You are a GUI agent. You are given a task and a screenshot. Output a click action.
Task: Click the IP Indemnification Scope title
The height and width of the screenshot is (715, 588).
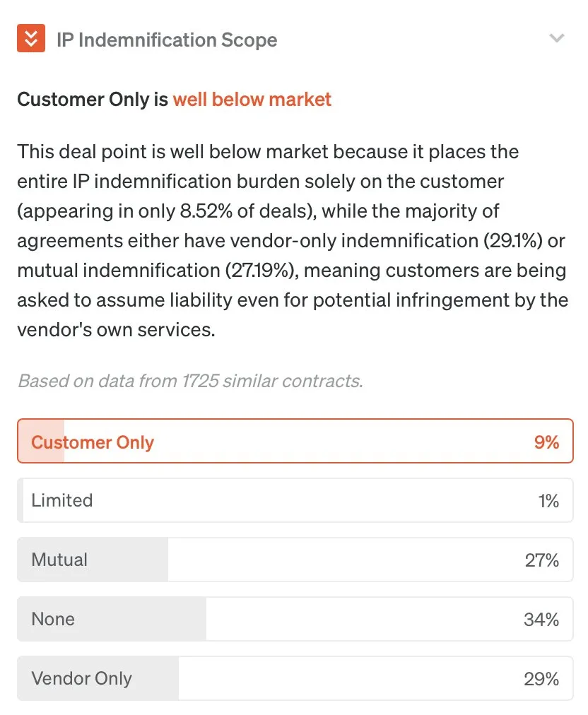pos(167,40)
